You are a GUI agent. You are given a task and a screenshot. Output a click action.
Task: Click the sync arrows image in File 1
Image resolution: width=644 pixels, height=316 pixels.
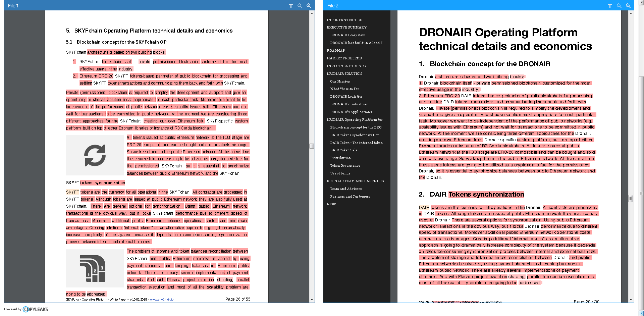(x=95, y=155)
